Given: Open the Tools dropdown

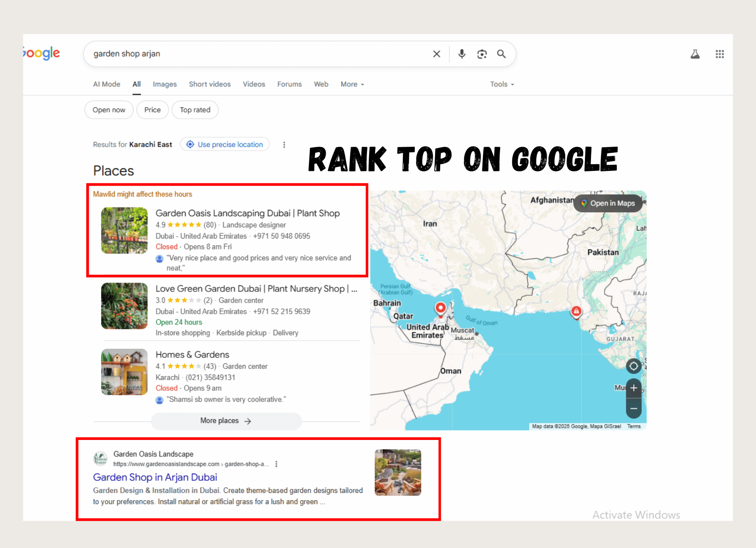Looking at the screenshot, I should [501, 84].
